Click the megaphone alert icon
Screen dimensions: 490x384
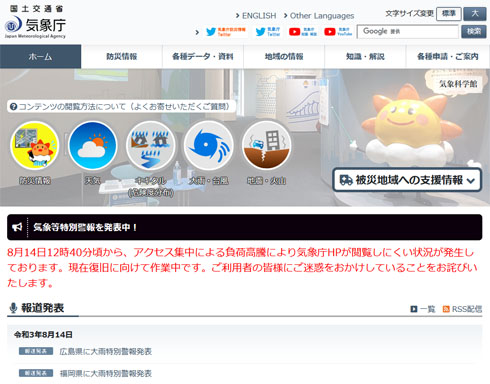(x=17, y=227)
